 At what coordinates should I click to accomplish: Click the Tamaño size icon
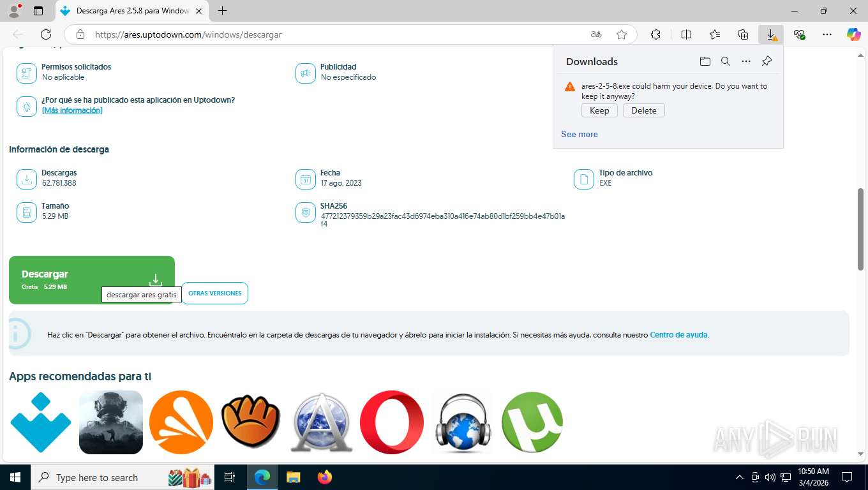27,212
